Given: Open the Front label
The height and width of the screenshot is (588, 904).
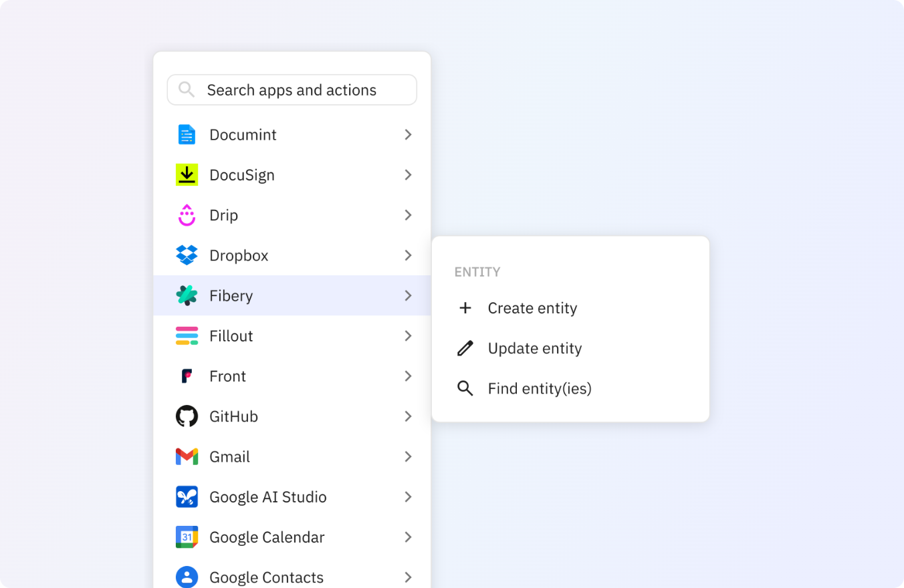Looking at the screenshot, I should (227, 376).
